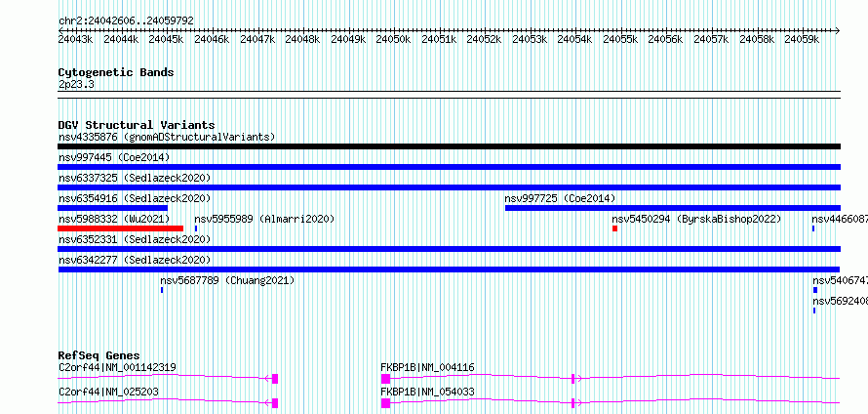Viewport: 868px width, 414px height.
Task: Click the chr2:24042606..24059792 region label
Action: [126, 21]
